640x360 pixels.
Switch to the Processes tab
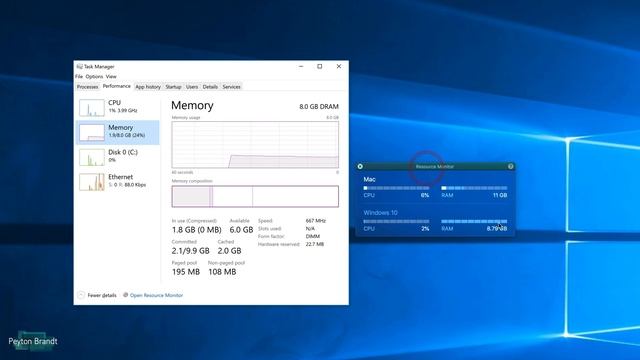(87, 87)
